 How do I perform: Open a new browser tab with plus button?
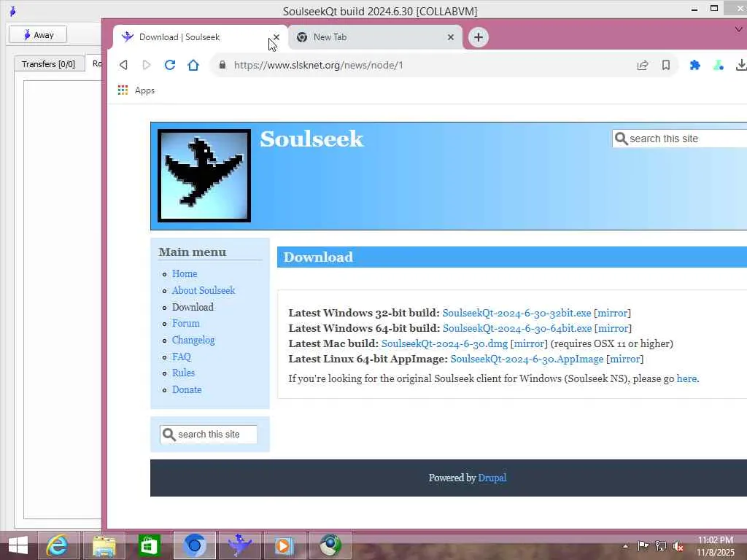pyautogui.click(x=479, y=37)
